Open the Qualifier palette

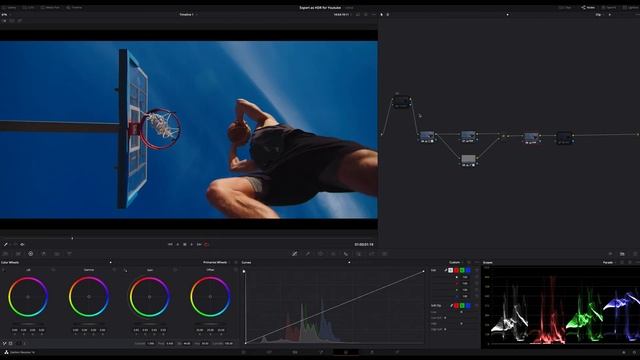pyautogui.click(x=308, y=254)
